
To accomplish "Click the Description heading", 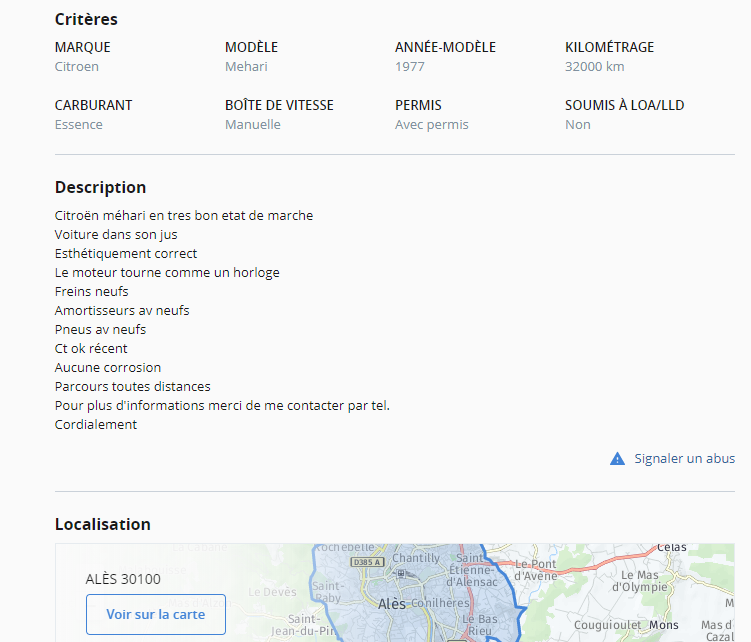I will [x=101, y=187].
